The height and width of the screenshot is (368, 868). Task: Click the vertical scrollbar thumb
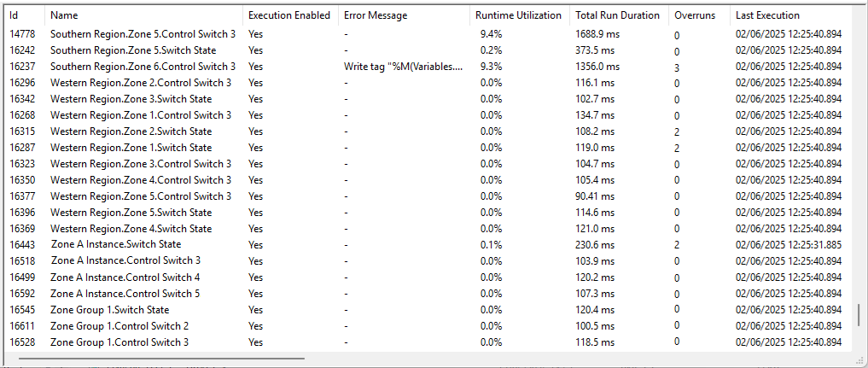[859, 317]
